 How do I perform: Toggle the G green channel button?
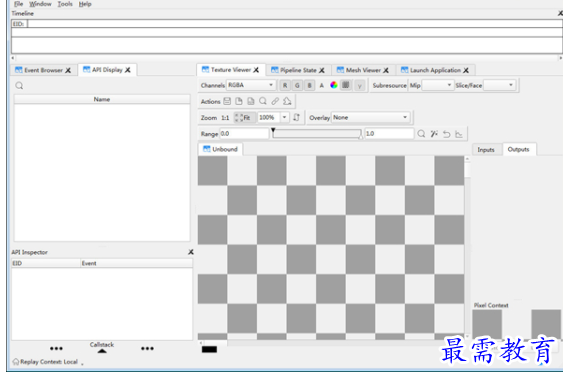[297, 85]
